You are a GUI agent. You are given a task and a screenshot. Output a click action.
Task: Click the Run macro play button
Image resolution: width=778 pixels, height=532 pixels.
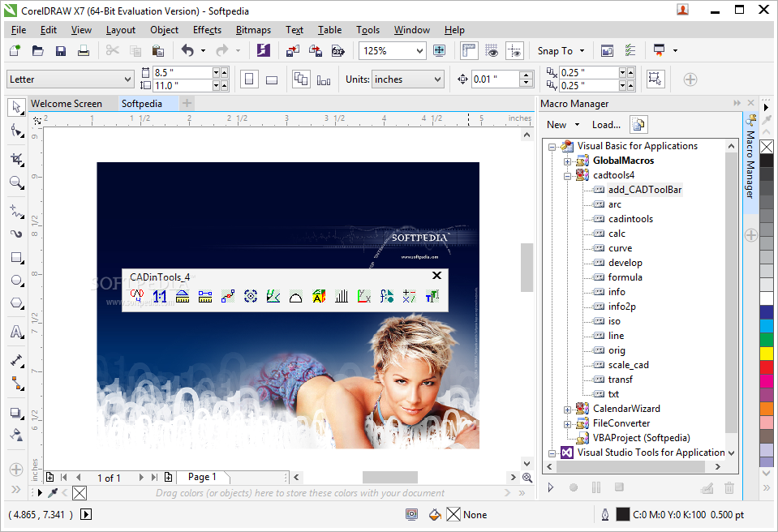click(550, 487)
